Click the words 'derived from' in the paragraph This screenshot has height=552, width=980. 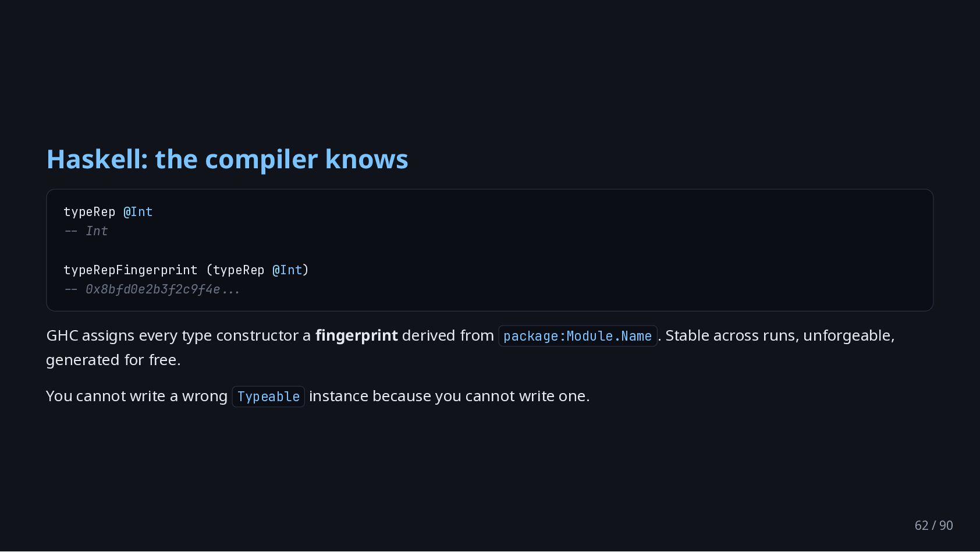[448, 335]
